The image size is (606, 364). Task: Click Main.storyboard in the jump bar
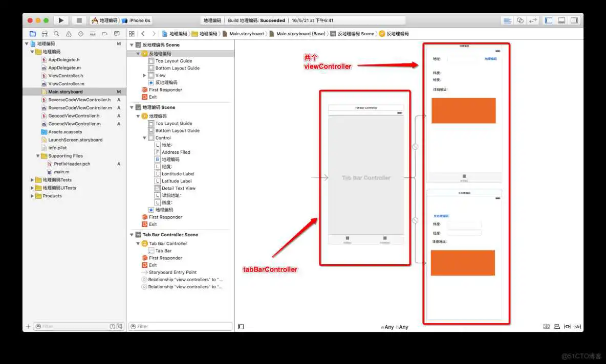(246, 34)
